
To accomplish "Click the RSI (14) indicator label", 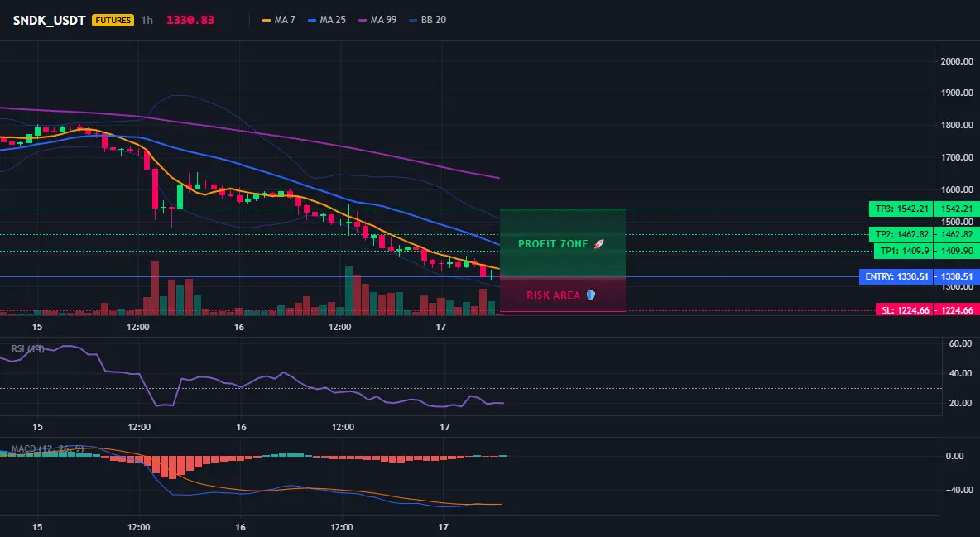I will pyautogui.click(x=28, y=348).
